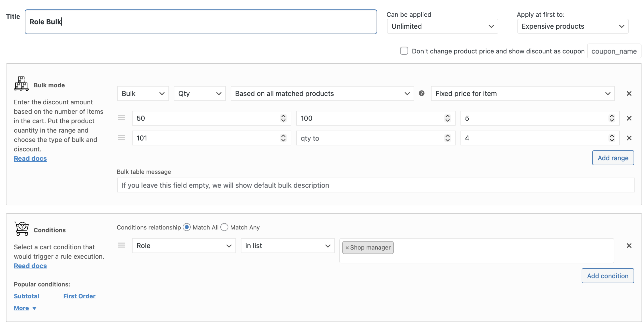
Task: Click the Add condition button
Action: tap(607, 276)
